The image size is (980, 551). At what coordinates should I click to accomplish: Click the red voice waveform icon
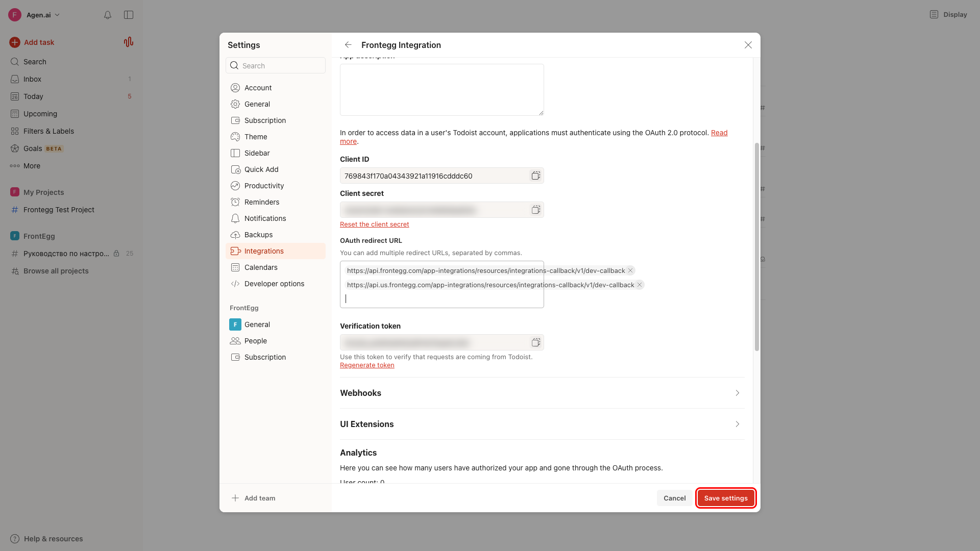(x=129, y=42)
